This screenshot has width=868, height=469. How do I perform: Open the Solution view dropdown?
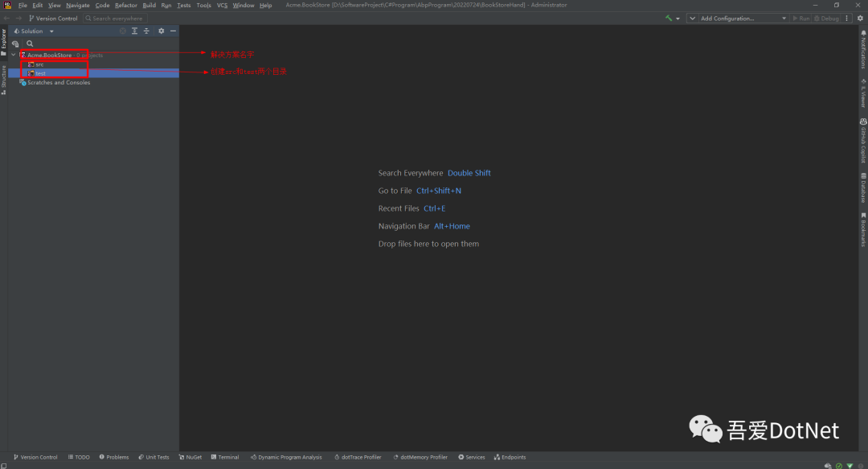click(34, 31)
